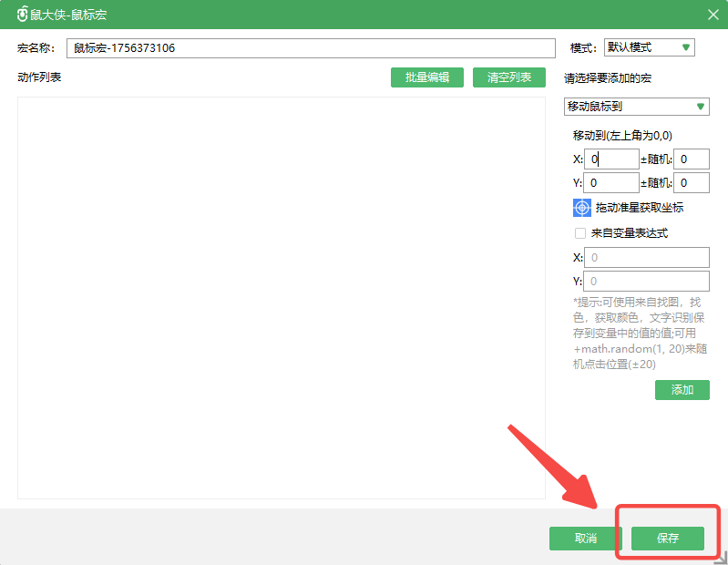The image size is (728, 565).
Task: Click the crosshair icon for getting coordinates
Action: coord(582,208)
